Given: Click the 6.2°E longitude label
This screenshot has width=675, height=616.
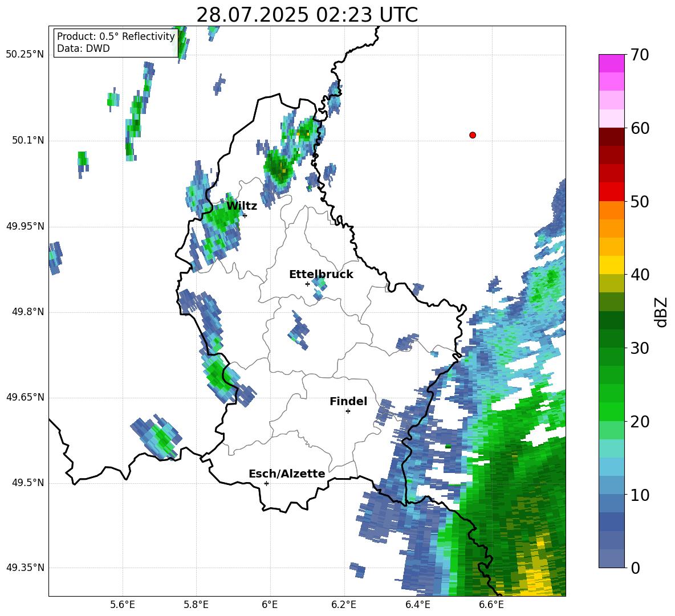Looking at the screenshot, I should [344, 605].
